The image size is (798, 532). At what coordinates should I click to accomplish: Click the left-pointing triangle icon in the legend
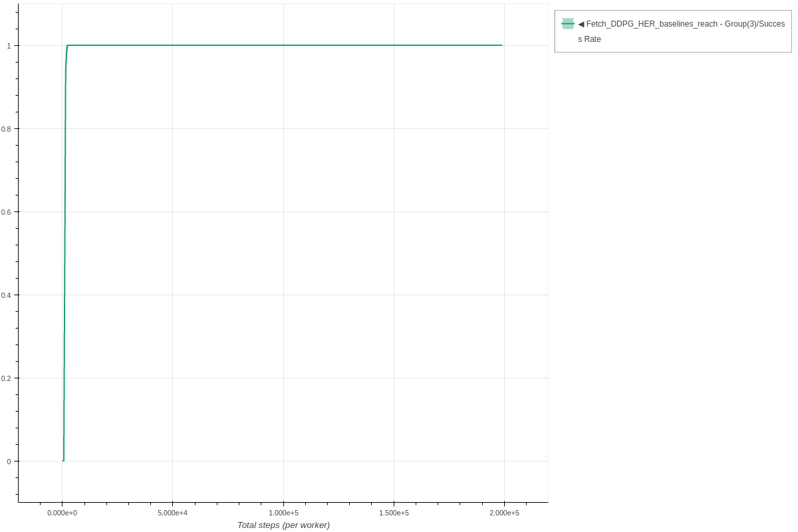[581, 24]
